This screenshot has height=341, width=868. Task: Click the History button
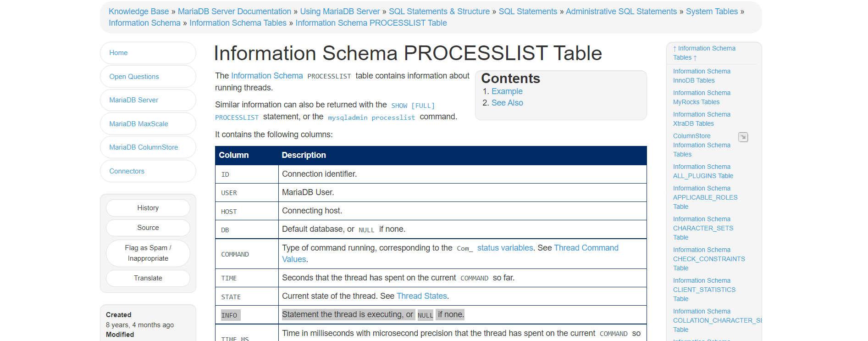[148, 208]
